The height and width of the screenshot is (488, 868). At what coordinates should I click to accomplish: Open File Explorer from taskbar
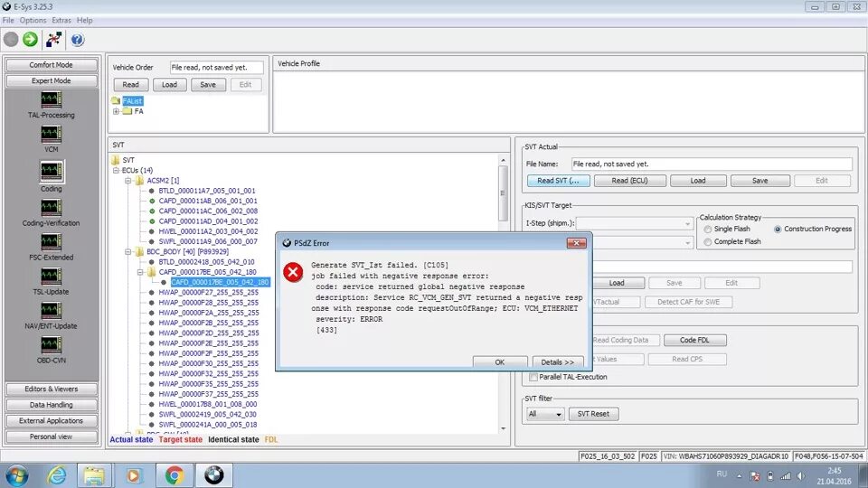click(94, 475)
